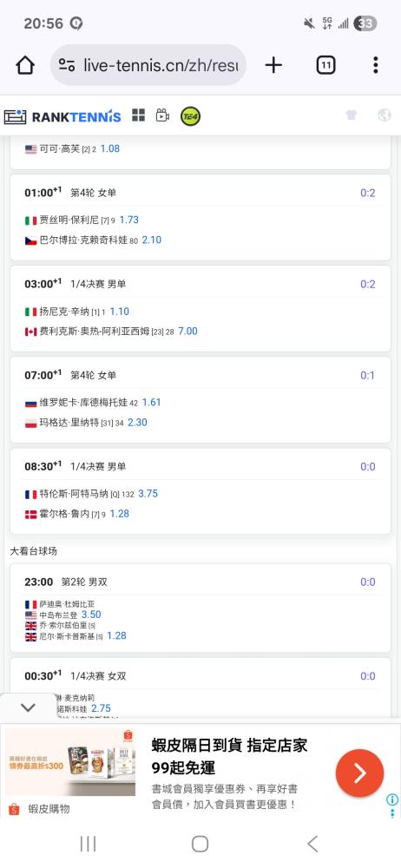Open a new browser tab with plus icon
This screenshot has height=868, width=401.
click(x=273, y=65)
